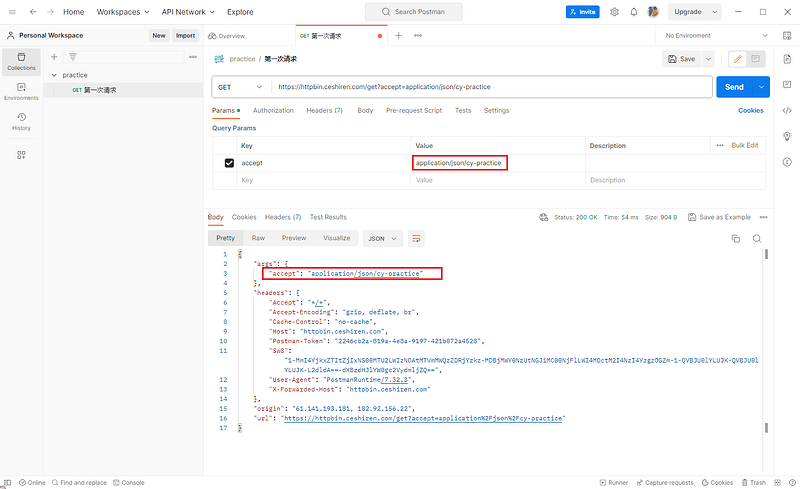Open the code snippet icon
This screenshot has height=489, width=800.
787,110
